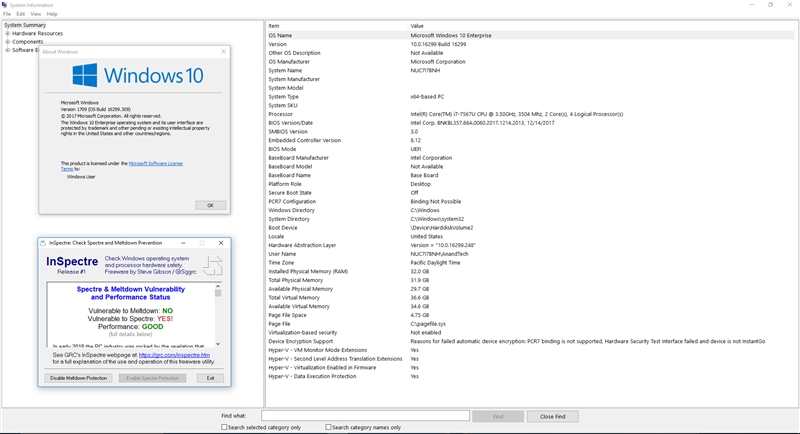The height and width of the screenshot is (434, 800).
Task: Click the InSpectre ghost logo icon
Action: tap(212, 265)
